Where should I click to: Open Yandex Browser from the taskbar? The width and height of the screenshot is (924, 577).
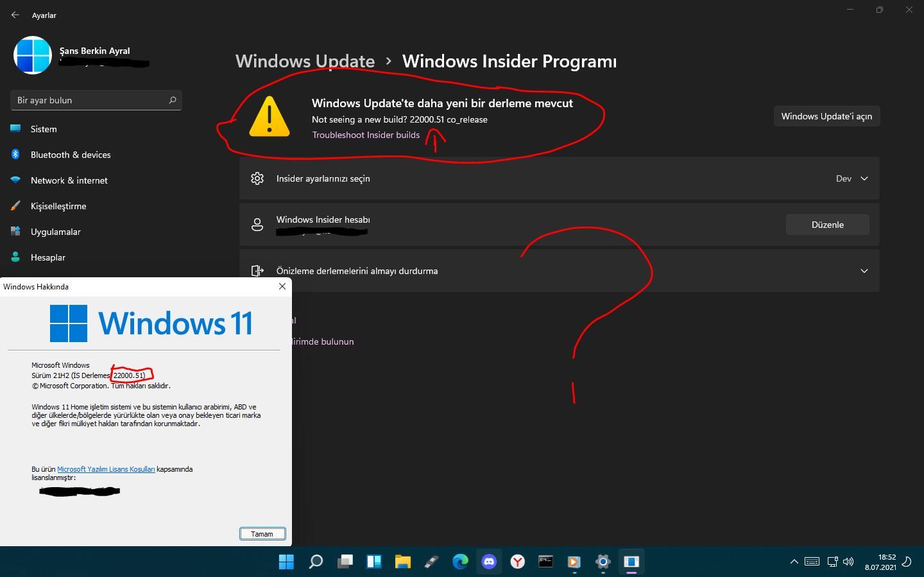[x=517, y=562]
